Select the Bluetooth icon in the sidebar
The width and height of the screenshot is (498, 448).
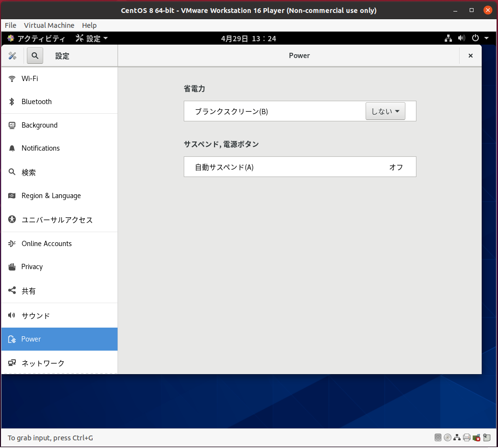[x=12, y=102]
